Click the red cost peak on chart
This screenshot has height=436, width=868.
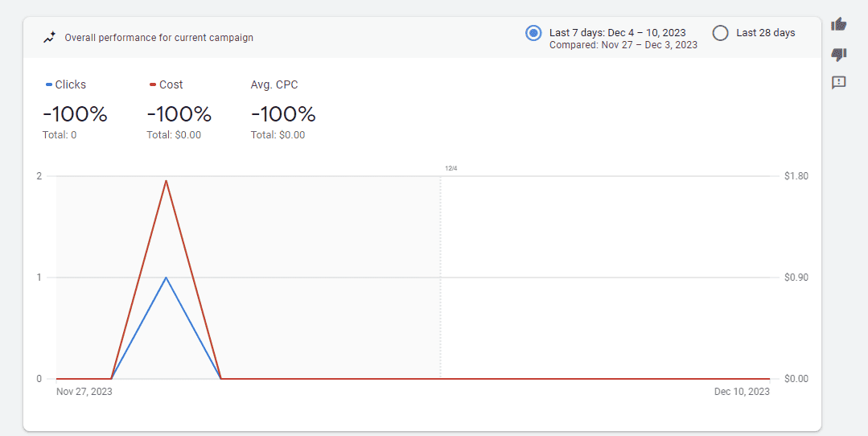(166, 181)
